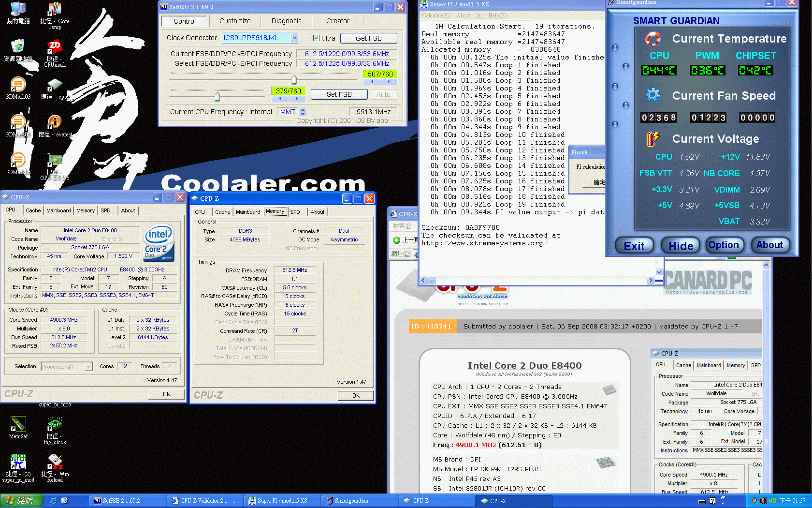Click the language bar help icon

712,501
